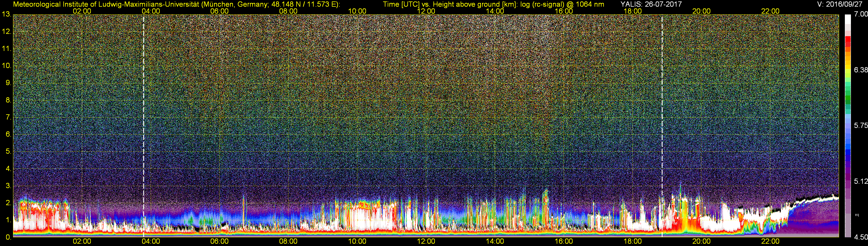This screenshot has width=868, height=246.
Task: Click the 11 km height axis label
Action: point(6,49)
